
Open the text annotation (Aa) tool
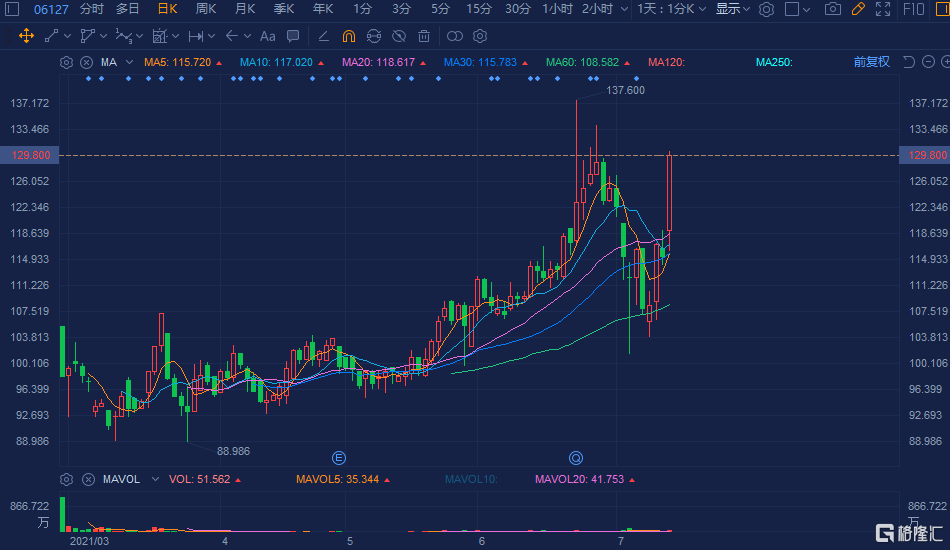[x=267, y=36]
